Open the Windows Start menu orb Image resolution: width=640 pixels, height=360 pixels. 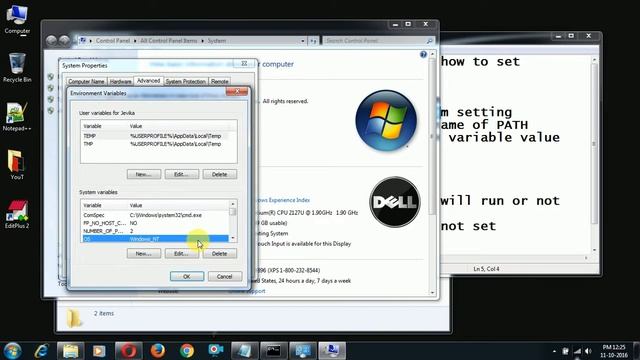pyautogui.click(x=12, y=351)
